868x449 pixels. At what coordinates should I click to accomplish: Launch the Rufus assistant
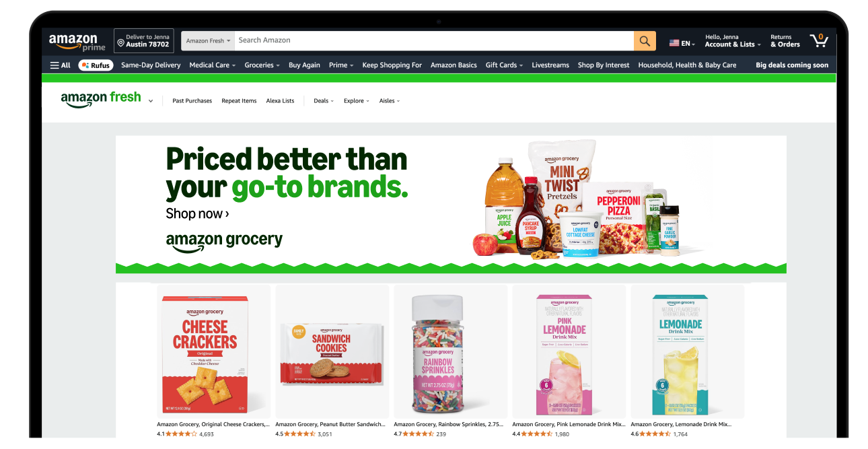tap(96, 65)
